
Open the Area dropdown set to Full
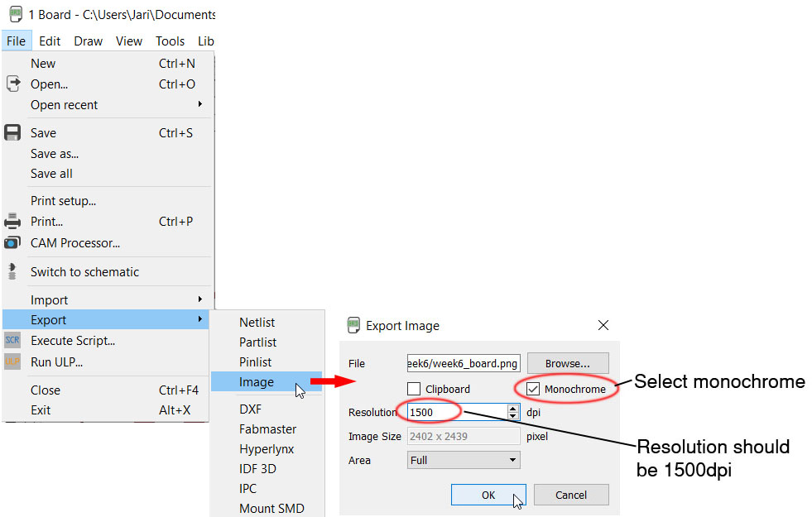464,460
